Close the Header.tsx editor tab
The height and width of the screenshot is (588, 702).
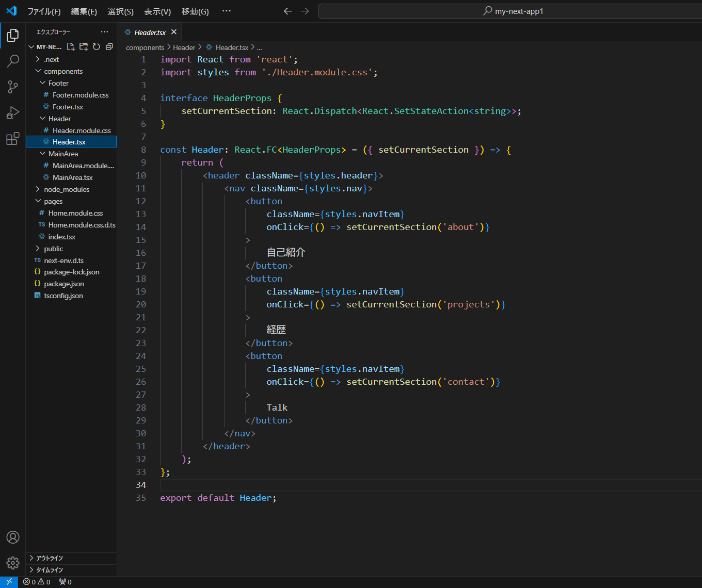click(x=174, y=32)
